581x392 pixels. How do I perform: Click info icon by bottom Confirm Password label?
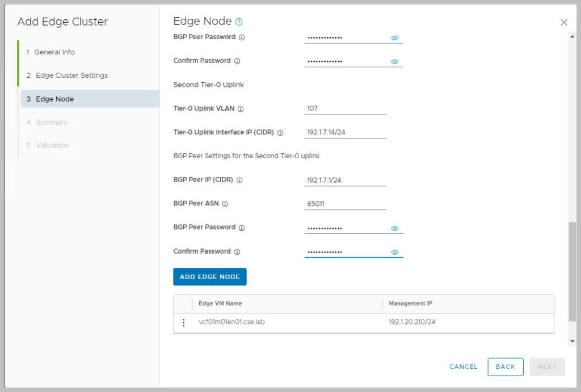[x=237, y=252]
